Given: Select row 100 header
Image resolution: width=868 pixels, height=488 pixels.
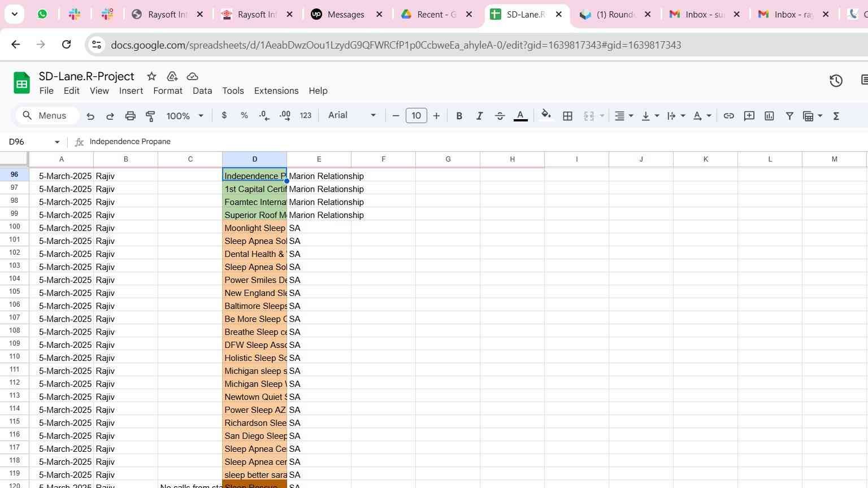Looking at the screenshot, I should [15, 227].
